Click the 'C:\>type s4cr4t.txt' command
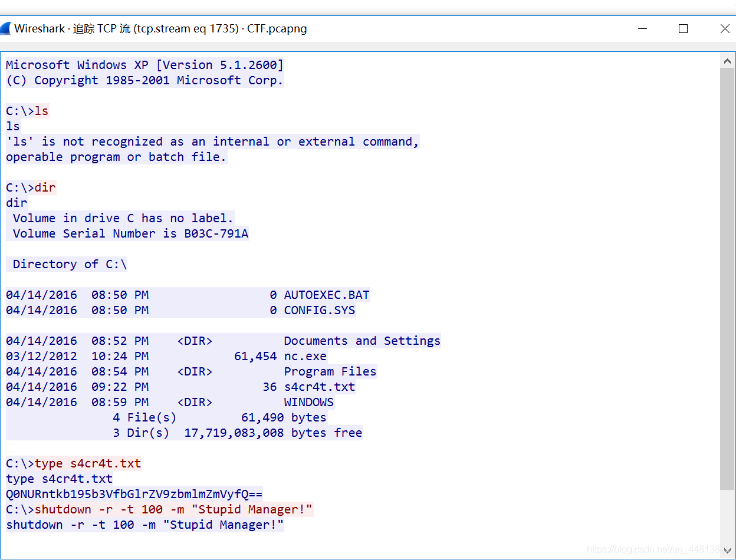 click(x=74, y=463)
